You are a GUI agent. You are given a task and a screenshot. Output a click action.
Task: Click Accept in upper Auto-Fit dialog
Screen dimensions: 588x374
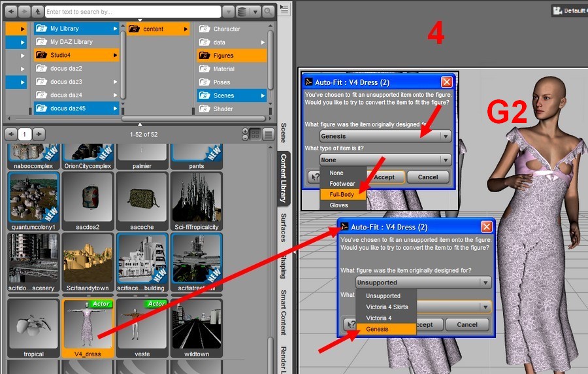[x=385, y=177]
